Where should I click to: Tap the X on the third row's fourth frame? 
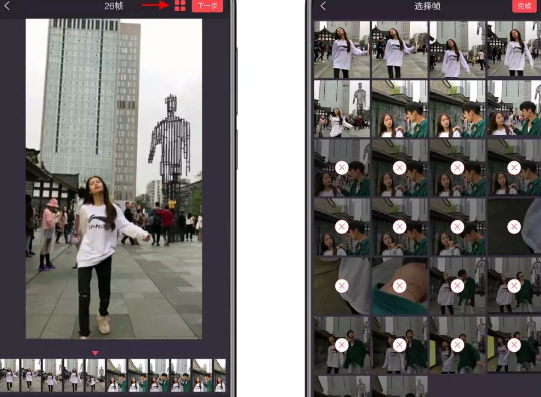514,168
